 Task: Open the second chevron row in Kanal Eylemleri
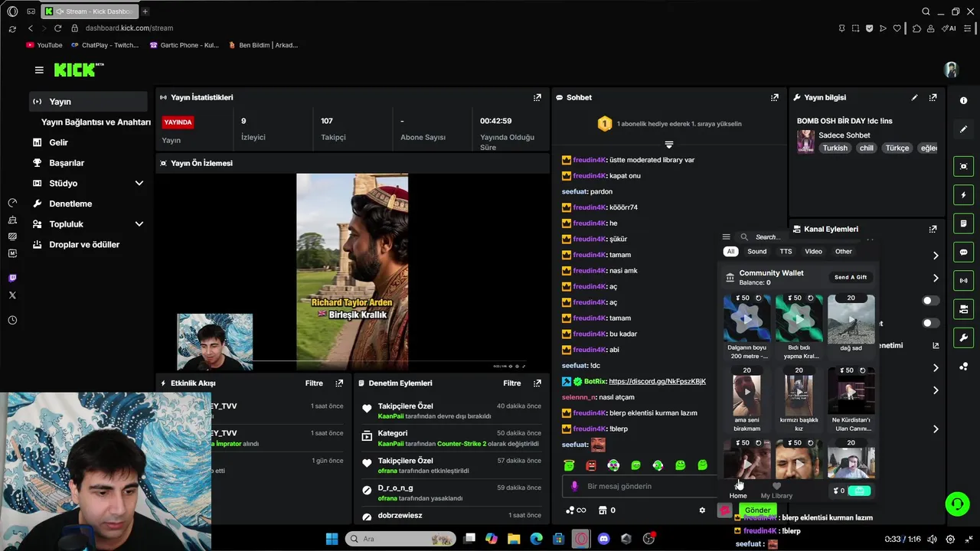[x=935, y=278]
